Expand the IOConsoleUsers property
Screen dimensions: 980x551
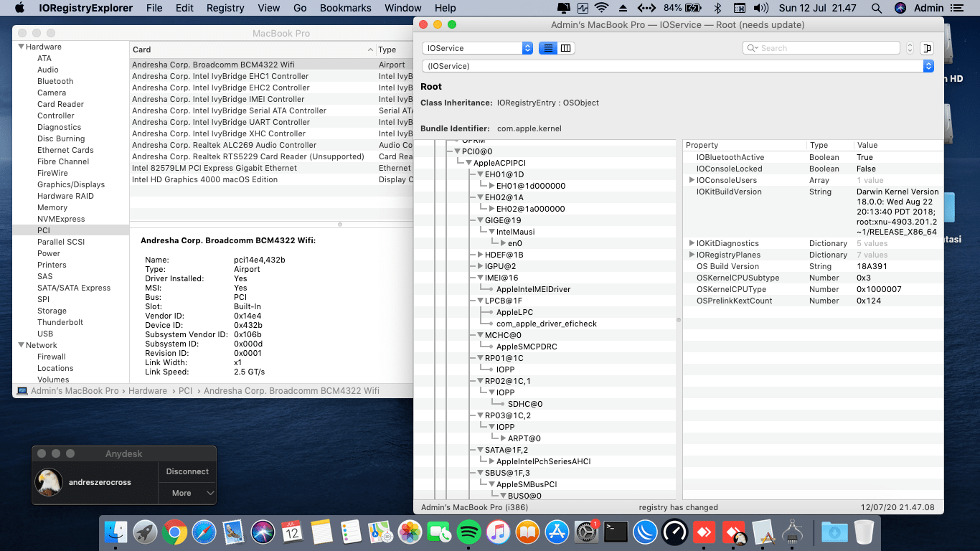point(692,180)
